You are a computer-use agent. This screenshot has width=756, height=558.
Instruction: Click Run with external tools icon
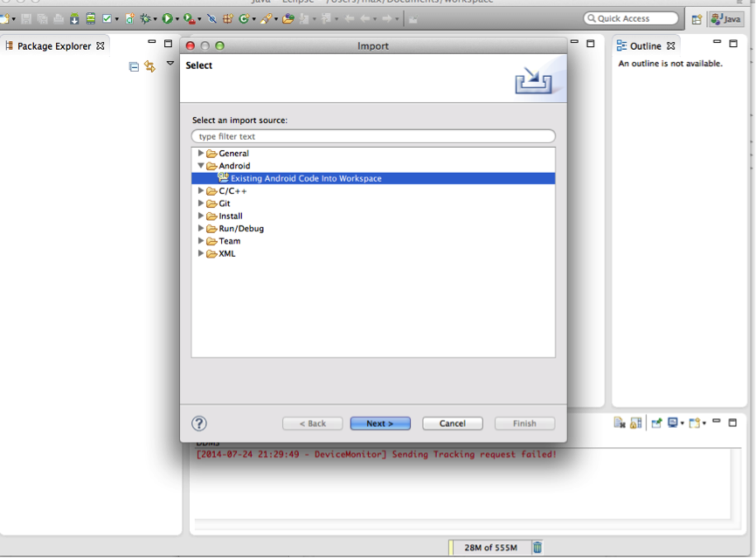[190, 19]
